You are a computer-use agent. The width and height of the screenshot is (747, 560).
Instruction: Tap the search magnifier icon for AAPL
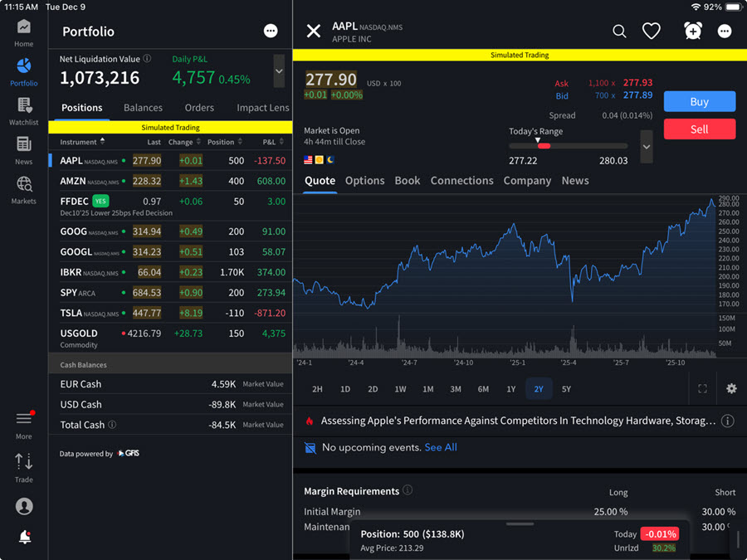(619, 32)
